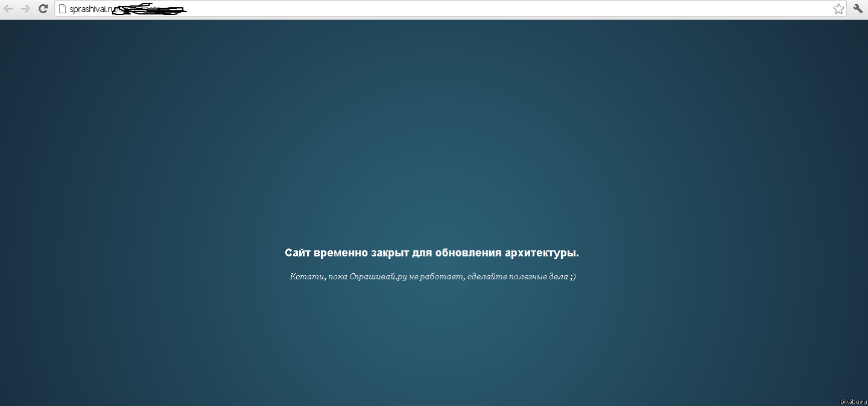Click the scribbled-out part of the URL
Viewport: 868px width, 406px height.
click(x=150, y=10)
